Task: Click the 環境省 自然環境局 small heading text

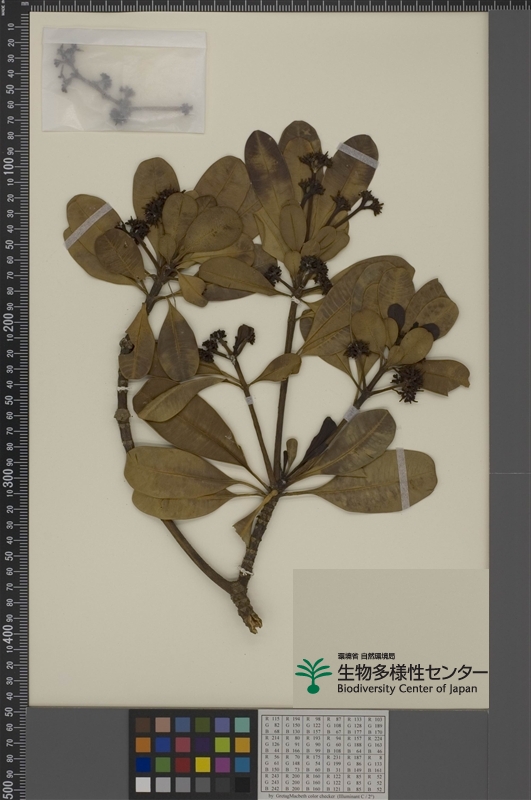Action: click(366, 656)
